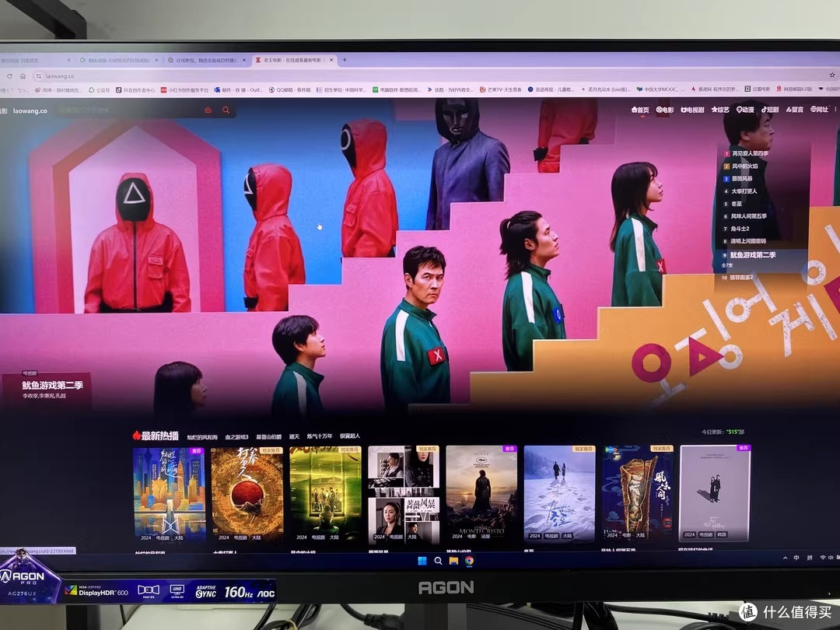This screenshot has height=630, width=840.
Task: Click the red ranking chart icon in search bar
Action: pos(208,110)
